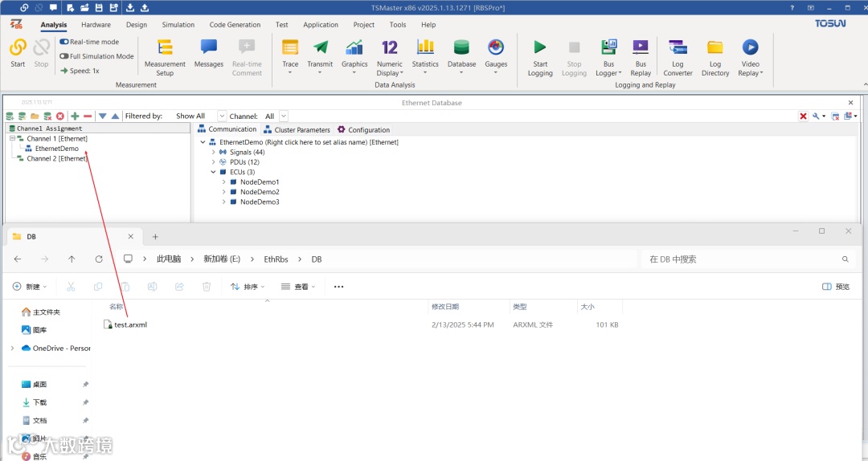Open the Trace tool
The image size is (868, 461).
point(290,56)
